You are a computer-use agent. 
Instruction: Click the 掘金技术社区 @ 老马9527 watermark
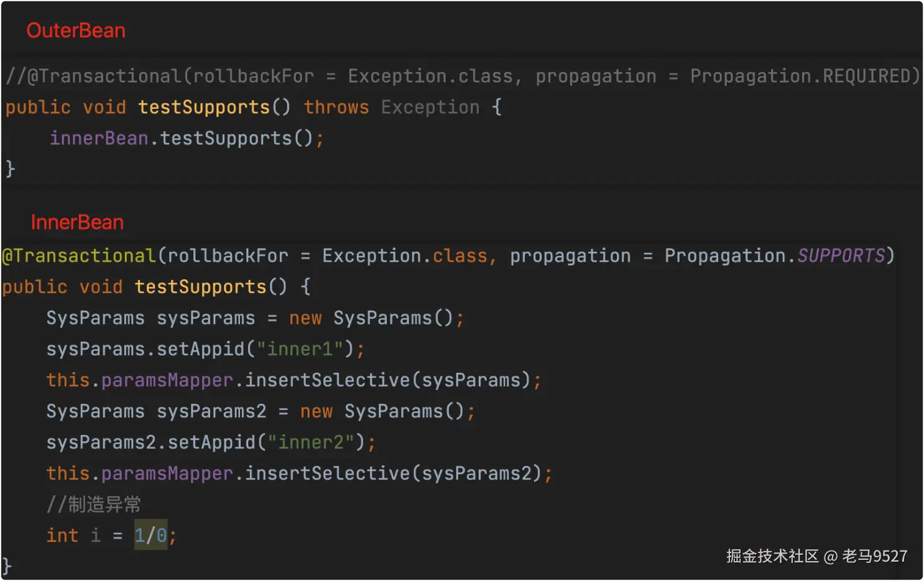pyautogui.click(x=816, y=556)
